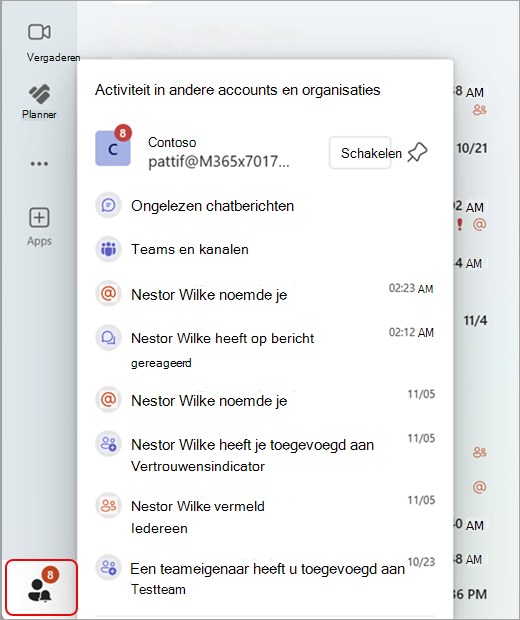Open Nestor Wilke vermeld Iedereen notification

pos(265,516)
